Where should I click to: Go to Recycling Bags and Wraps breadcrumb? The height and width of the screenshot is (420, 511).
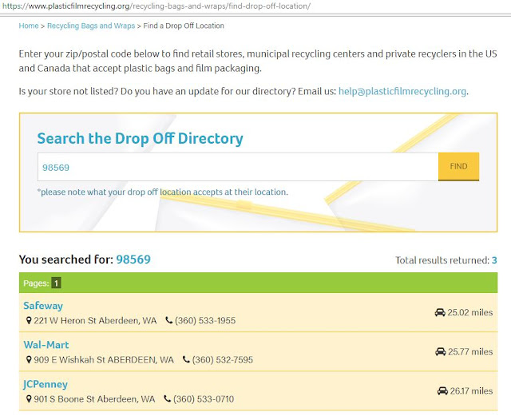click(91, 26)
